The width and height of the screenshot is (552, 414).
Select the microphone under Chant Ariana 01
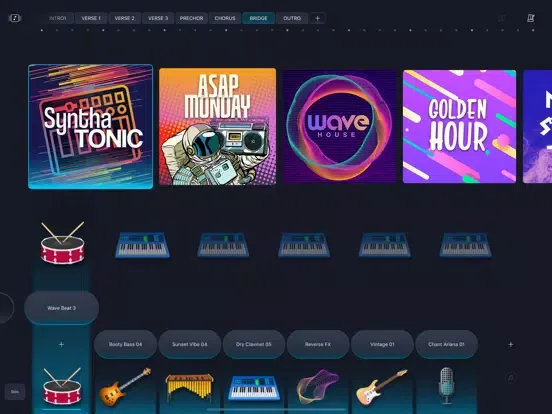coord(446,385)
